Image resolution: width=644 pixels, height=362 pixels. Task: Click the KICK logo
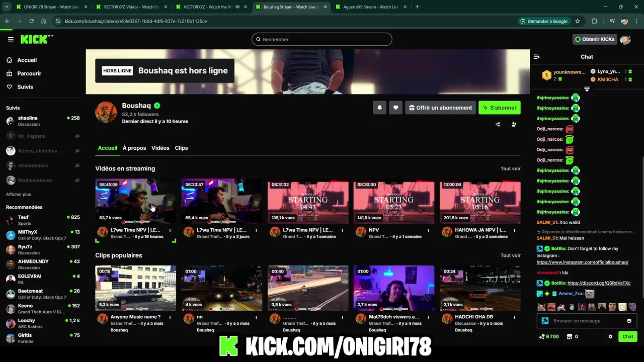(36, 39)
